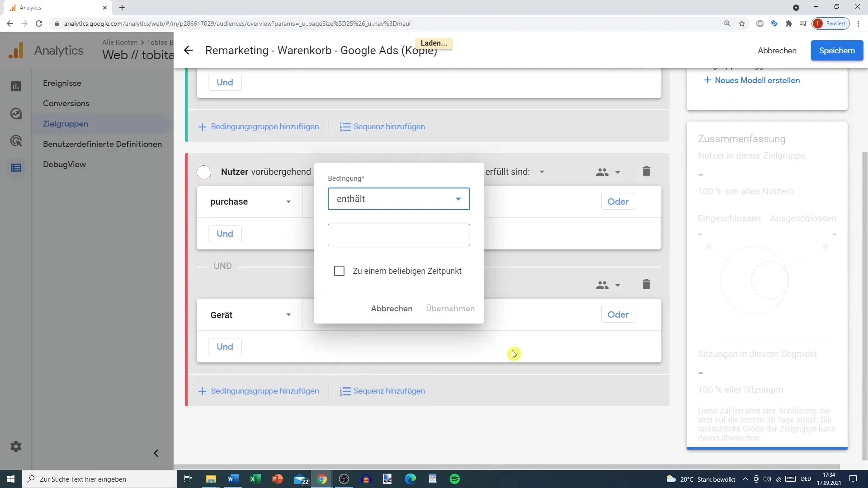
Task: Open the Reports icon in the left rail
Action: tap(16, 86)
